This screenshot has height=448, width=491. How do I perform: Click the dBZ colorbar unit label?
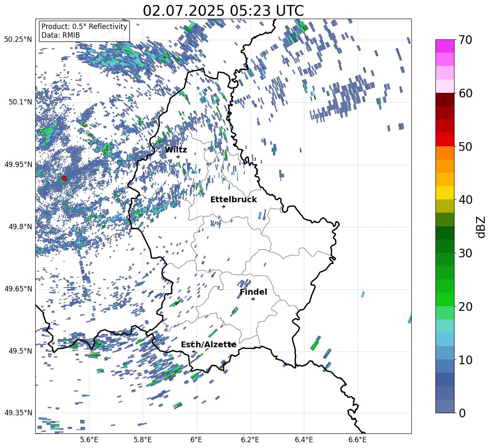point(481,227)
